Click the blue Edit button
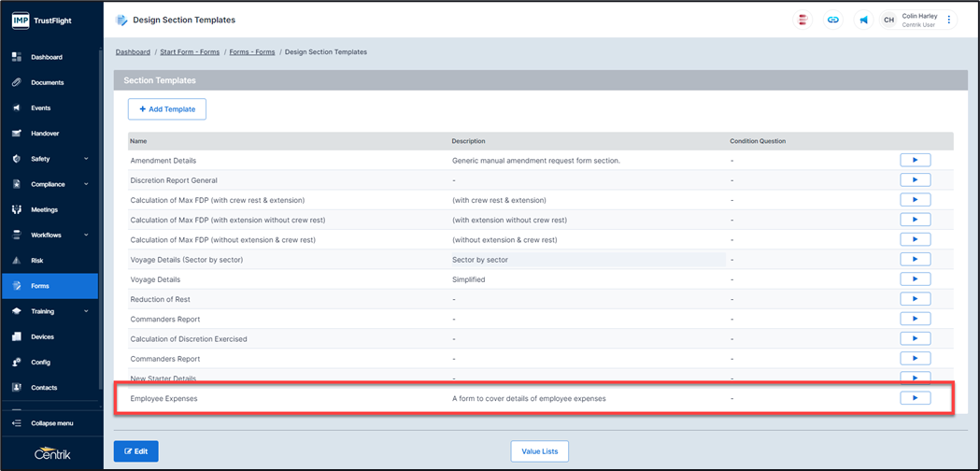Viewport: 980px width, 471px height. coord(135,451)
